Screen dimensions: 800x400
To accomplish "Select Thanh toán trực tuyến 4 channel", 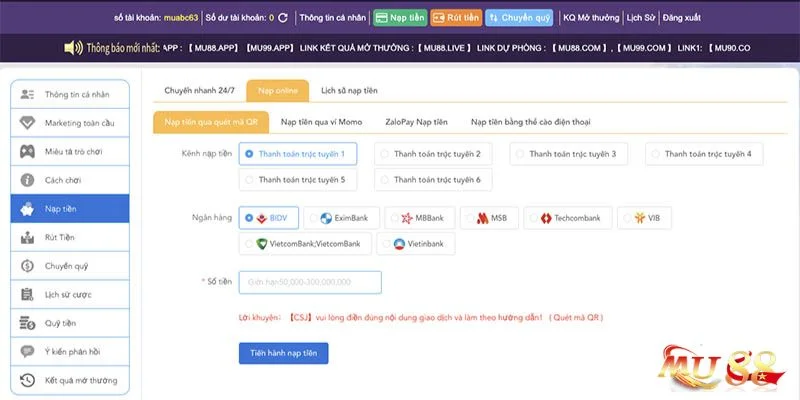I will point(704,154).
